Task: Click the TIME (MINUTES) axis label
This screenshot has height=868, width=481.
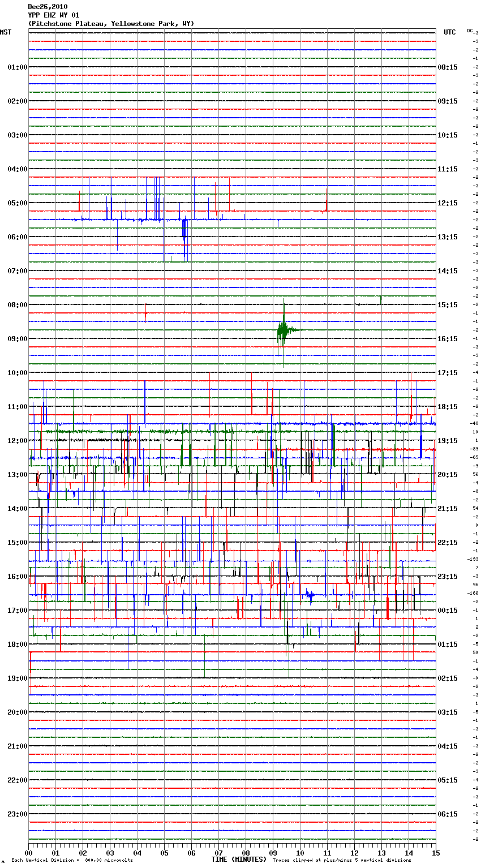Action: pos(239,860)
